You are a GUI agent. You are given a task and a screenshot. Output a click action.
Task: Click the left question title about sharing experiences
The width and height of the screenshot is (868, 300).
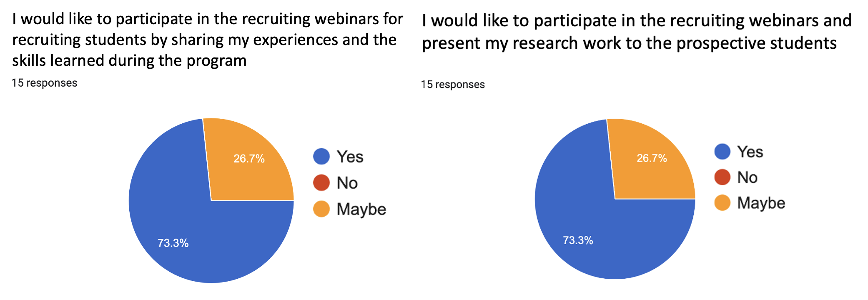pos(208,40)
